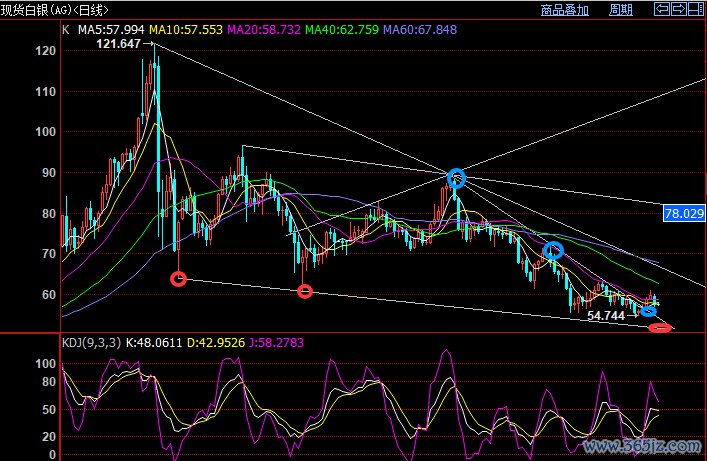The width and height of the screenshot is (707, 461).
Task: Click the 121.647 high price annotation
Action: pyautogui.click(x=119, y=44)
